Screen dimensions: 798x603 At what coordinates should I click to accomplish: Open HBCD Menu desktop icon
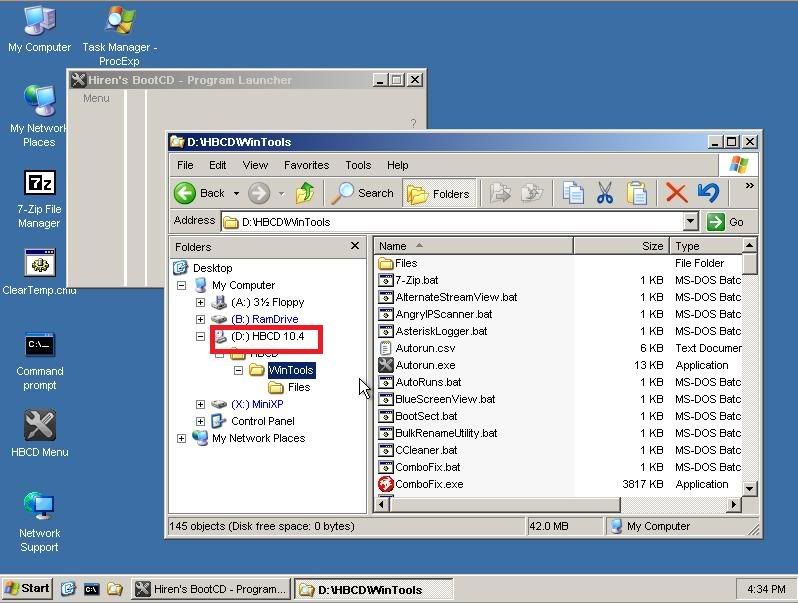tap(40, 434)
